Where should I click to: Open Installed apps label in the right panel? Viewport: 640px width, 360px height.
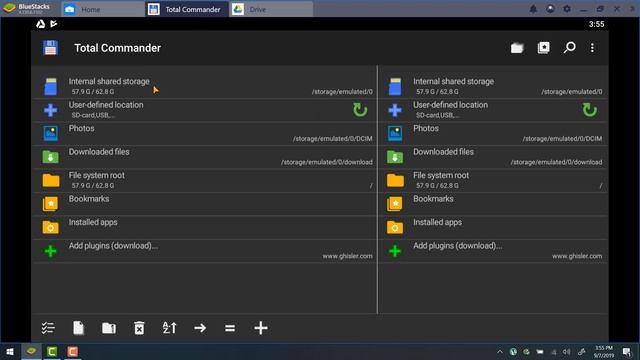[438, 222]
